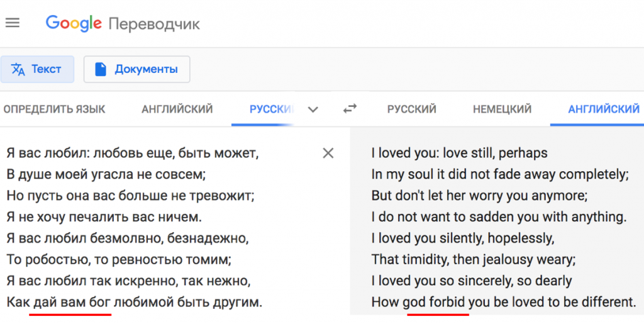Expand the source language list chevron
Screen dimensions: 644x324
coord(313,109)
